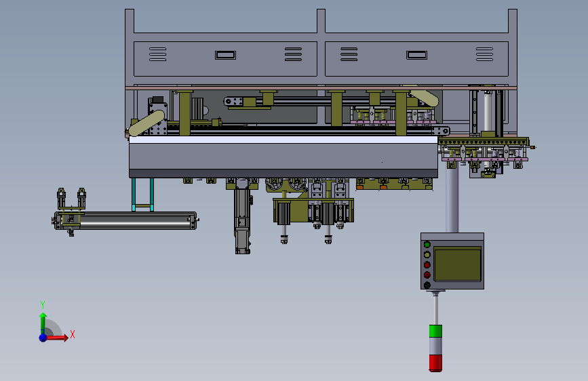
Task: Select the green segment of the signal tower light
Action: tap(435, 331)
